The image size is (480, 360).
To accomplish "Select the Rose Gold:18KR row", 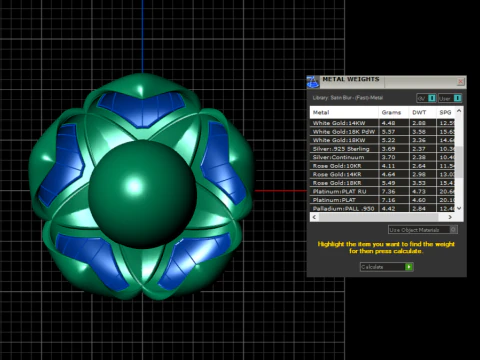I will tap(382, 183).
